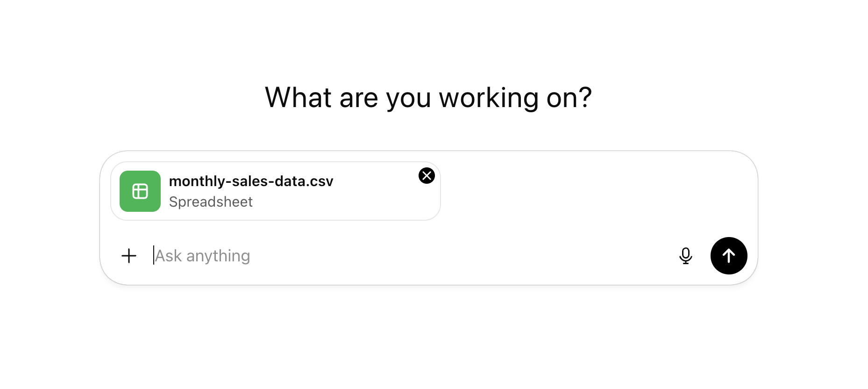Remove the monthly-sales-data.csv attachment
868x389 pixels.
[x=427, y=176]
